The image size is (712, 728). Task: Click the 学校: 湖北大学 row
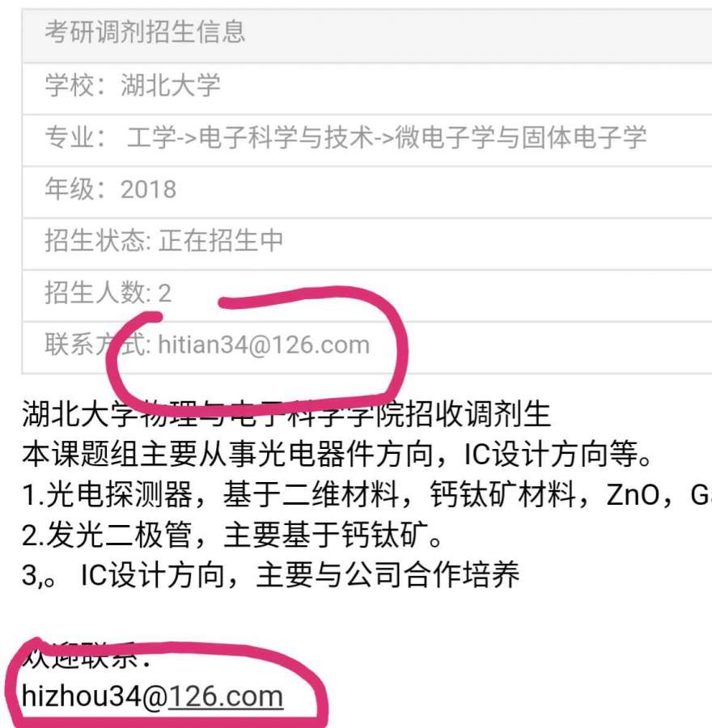click(367, 88)
